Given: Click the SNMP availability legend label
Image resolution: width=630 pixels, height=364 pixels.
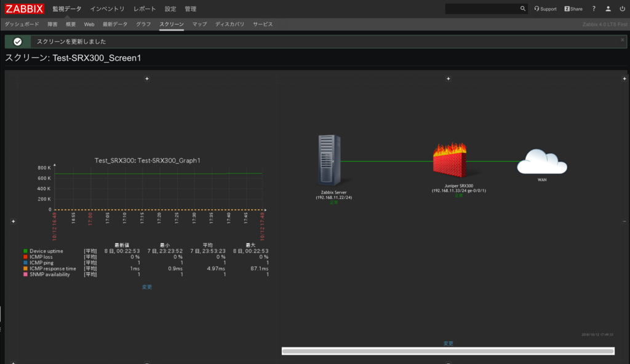Looking at the screenshot, I should tap(49, 274).
